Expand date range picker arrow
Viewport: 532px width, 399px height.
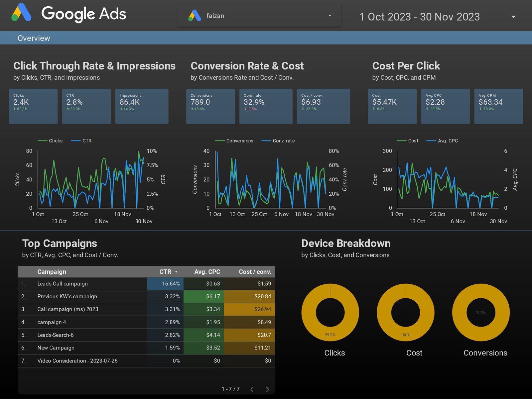coord(513,17)
